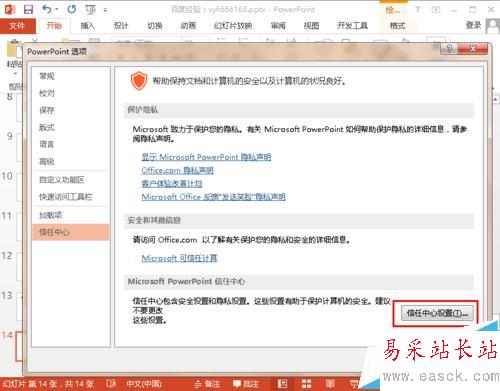Click 中文(中国) language in status bar
The image size is (500, 391).
point(144,384)
